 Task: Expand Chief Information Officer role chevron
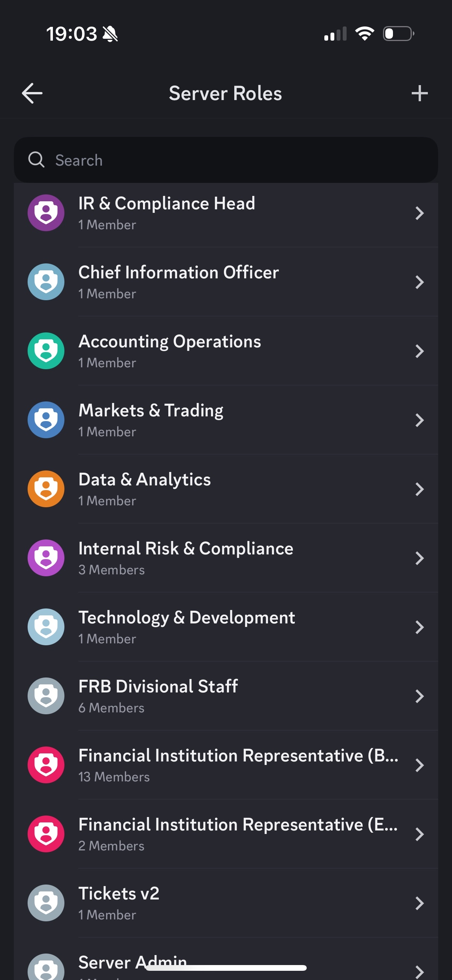pos(419,282)
